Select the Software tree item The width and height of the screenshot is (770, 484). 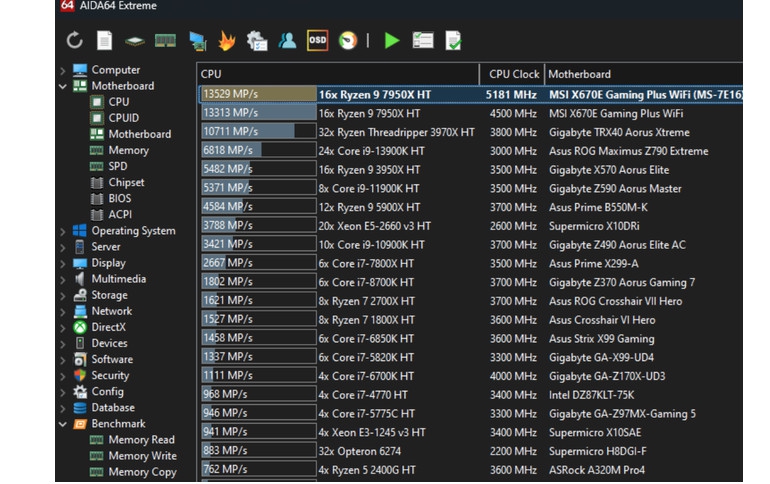point(112,359)
